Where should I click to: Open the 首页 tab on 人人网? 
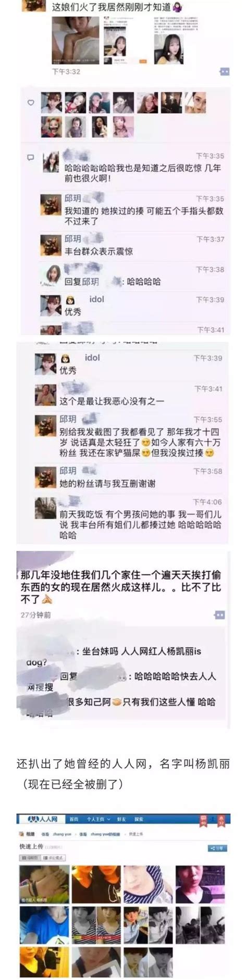click(x=75, y=819)
